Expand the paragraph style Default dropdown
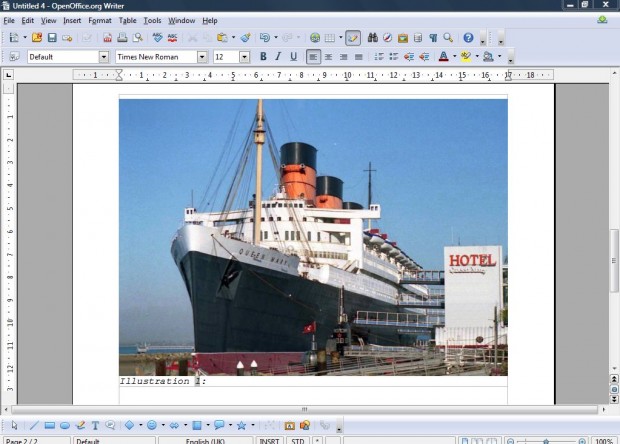Viewport: 620px width, 444px height. pyautogui.click(x=103, y=57)
